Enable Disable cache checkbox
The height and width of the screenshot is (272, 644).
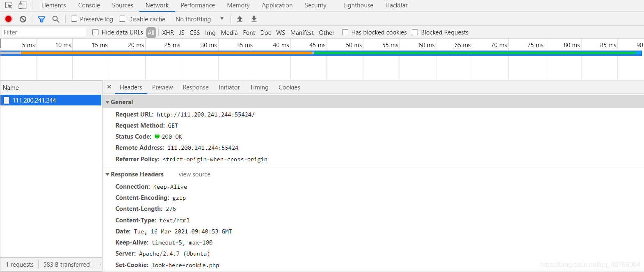pyautogui.click(x=122, y=19)
